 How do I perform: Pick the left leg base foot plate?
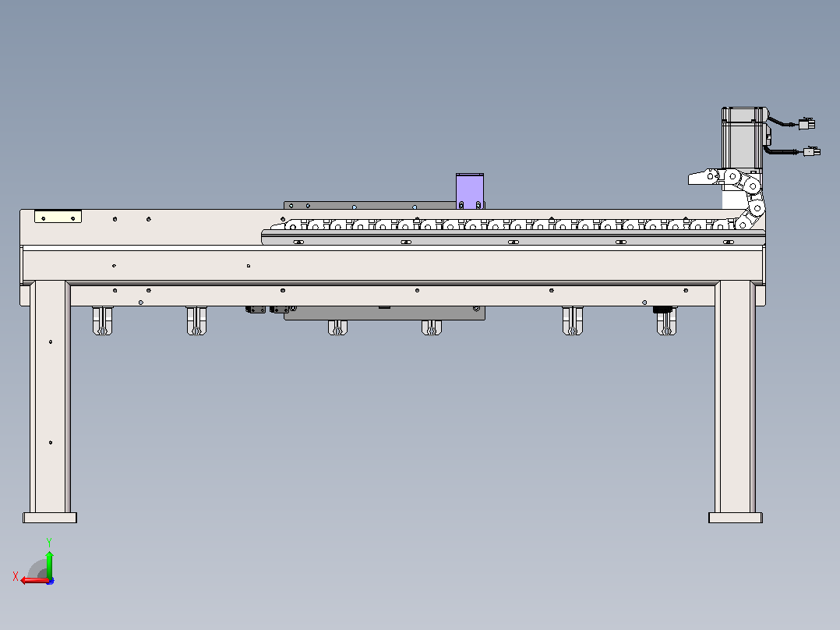pyautogui.click(x=50, y=518)
